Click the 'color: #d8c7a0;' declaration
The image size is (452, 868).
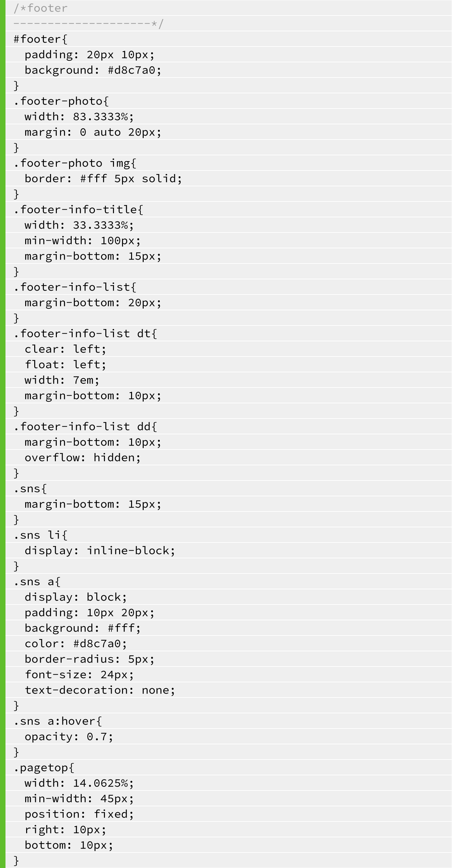(76, 644)
